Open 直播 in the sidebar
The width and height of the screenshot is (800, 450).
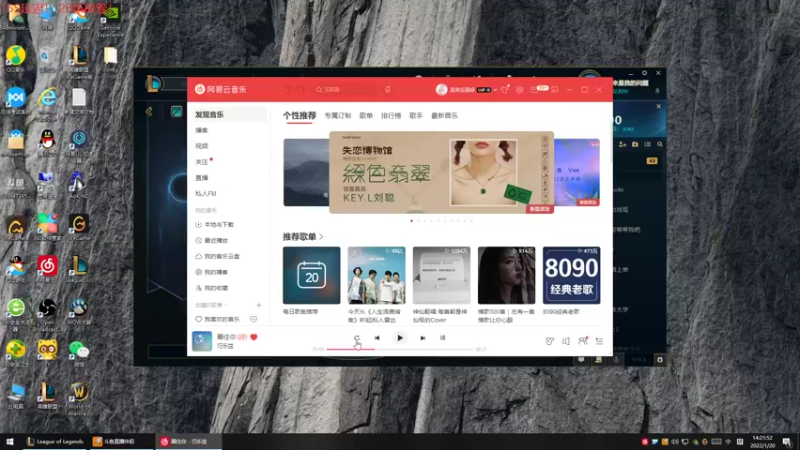coord(202,178)
